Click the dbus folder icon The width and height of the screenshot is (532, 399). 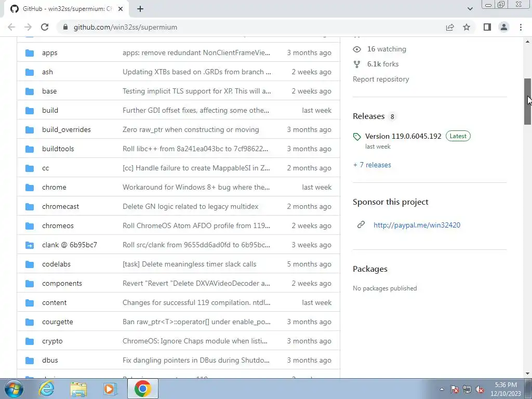pos(30,361)
